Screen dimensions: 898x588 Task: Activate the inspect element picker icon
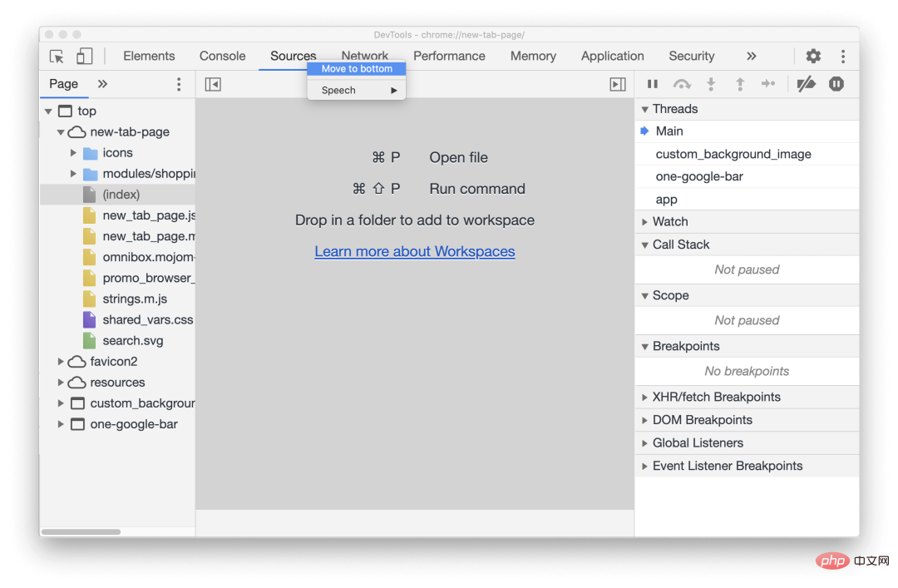[x=57, y=57]
